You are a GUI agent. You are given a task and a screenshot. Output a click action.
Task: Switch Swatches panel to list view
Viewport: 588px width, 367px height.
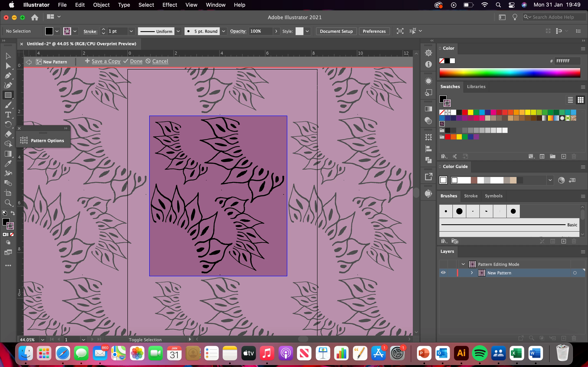point(570,100)
